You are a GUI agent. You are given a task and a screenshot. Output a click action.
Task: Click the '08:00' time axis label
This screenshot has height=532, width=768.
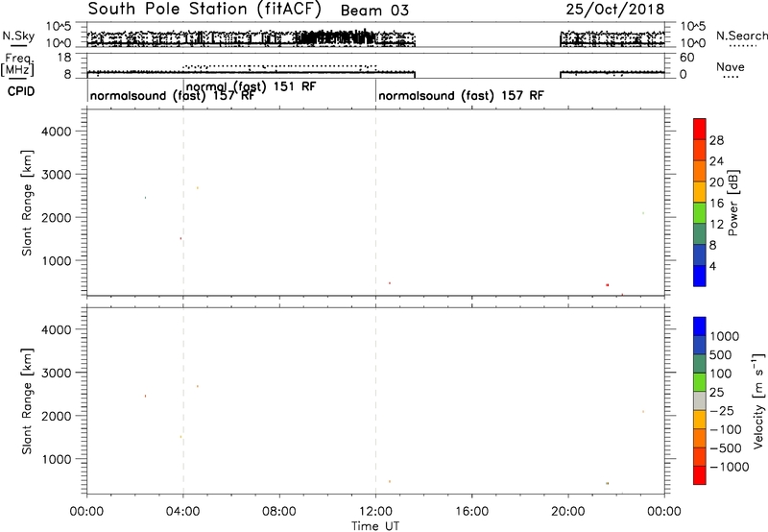point(279,512)
